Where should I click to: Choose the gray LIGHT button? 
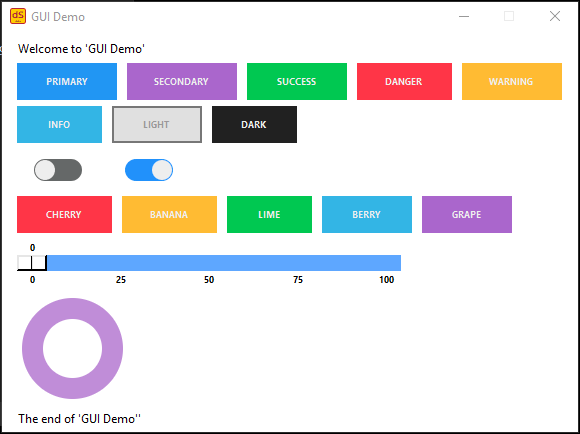coord(157,124)
